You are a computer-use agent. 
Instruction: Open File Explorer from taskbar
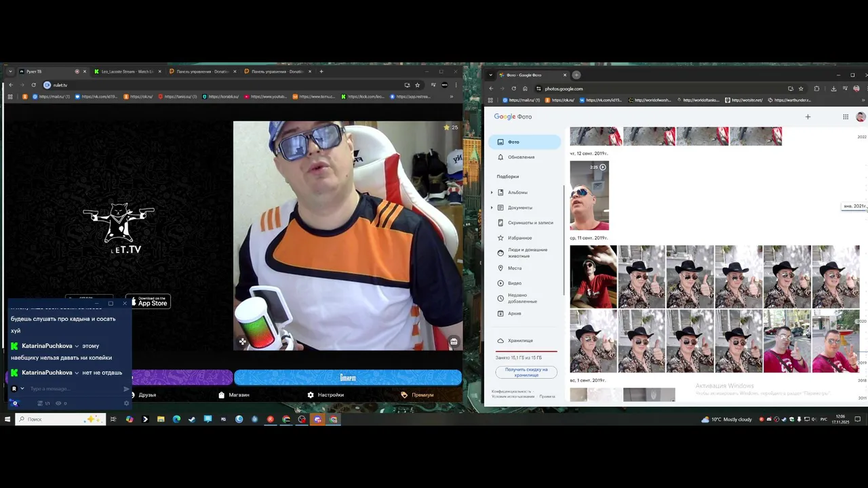[161, 420]
